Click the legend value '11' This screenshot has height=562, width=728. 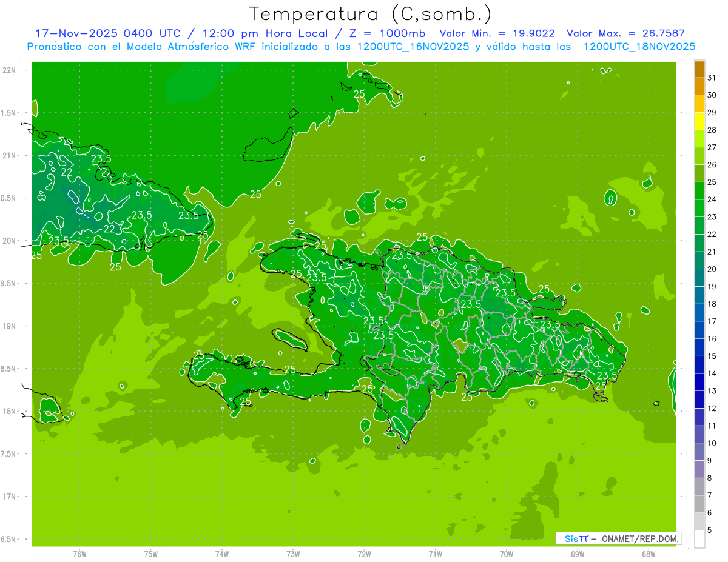[712, 426]
